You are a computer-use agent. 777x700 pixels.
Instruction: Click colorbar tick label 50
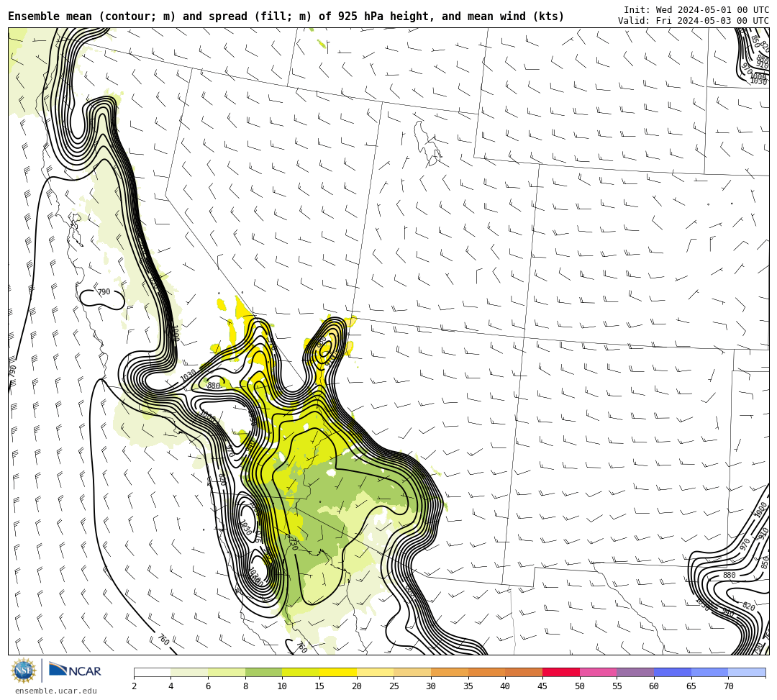[x=580, y=686]
